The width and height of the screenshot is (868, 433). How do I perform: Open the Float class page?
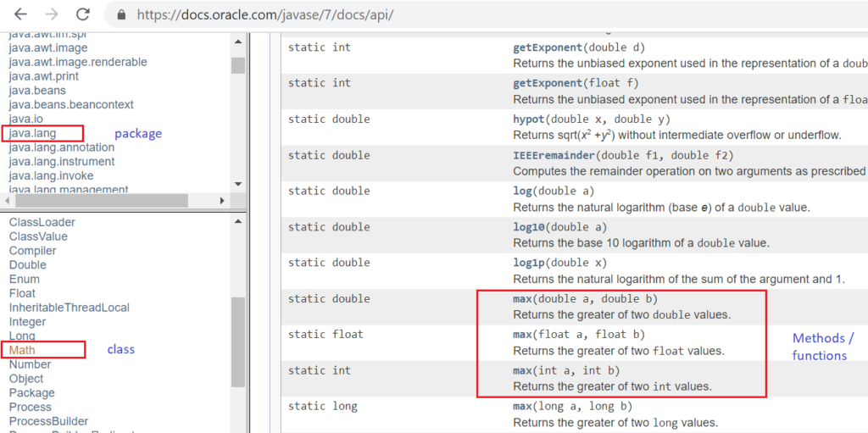tap(22, 293)
